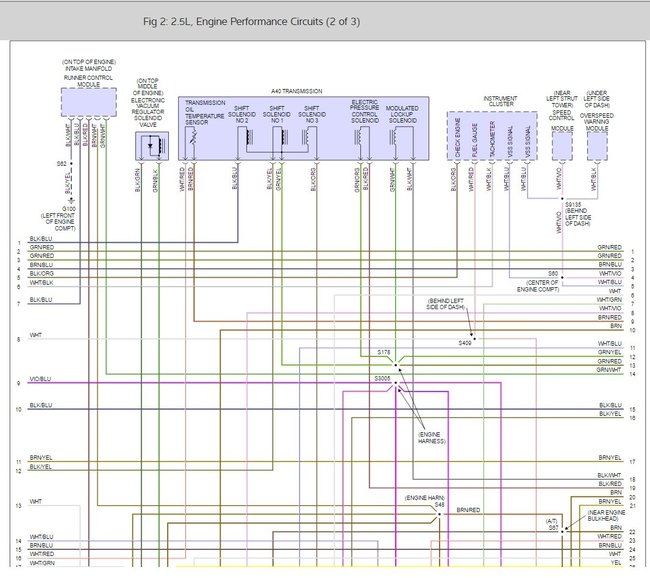The height and width of the screenshot is (578, 650).
Task: Click the S178 splice label
Action: coord(383,352)
